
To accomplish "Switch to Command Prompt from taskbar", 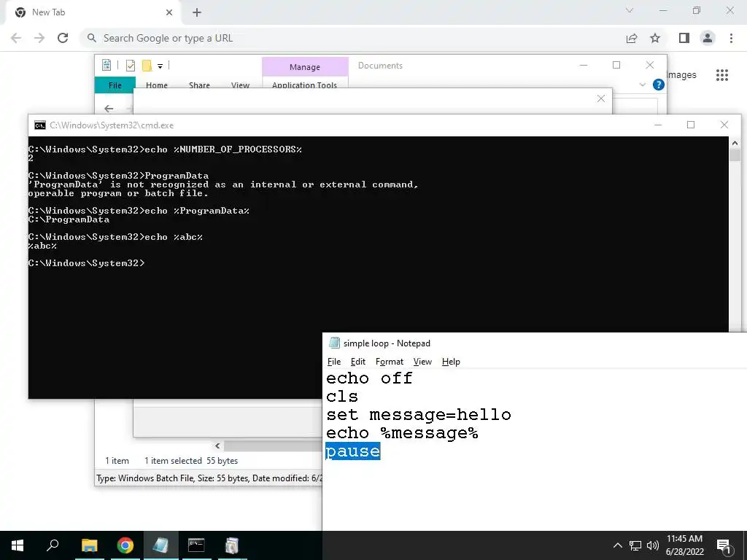I will 196,545.
